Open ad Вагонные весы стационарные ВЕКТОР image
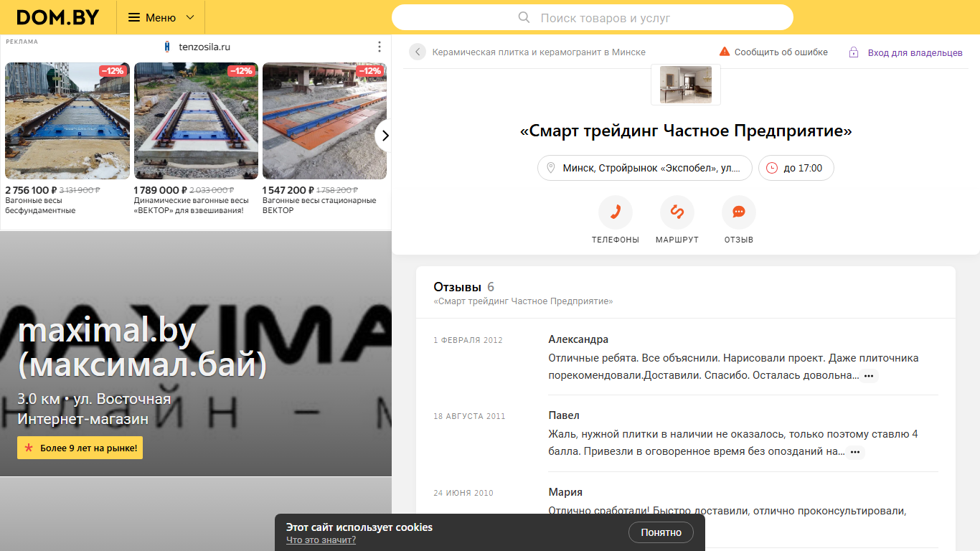 pyautogui.click(x=324, y=121)
